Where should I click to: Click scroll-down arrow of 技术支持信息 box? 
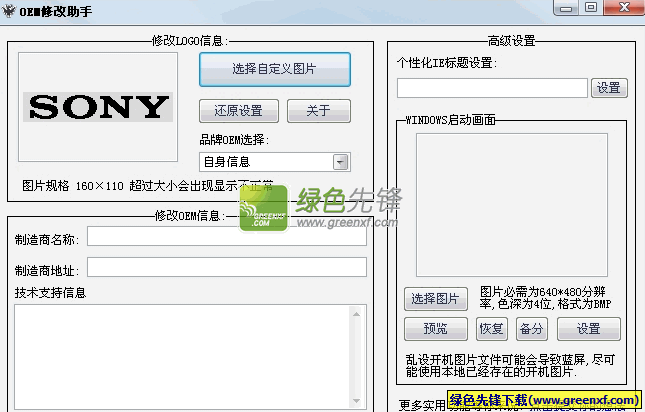(356, 400)
